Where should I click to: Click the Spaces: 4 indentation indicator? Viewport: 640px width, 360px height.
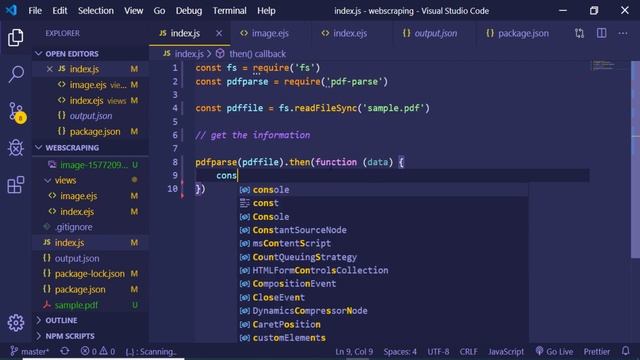pyautogui.click(x=400, y=351)
